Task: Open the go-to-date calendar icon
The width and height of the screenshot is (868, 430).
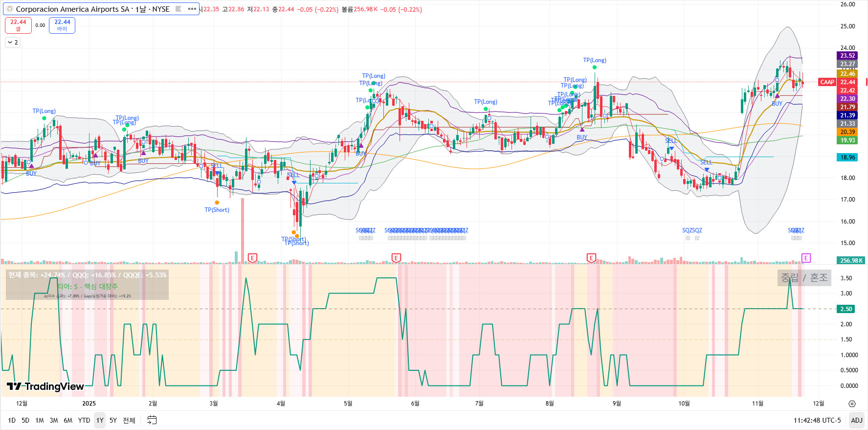Action: pos(152,420)
